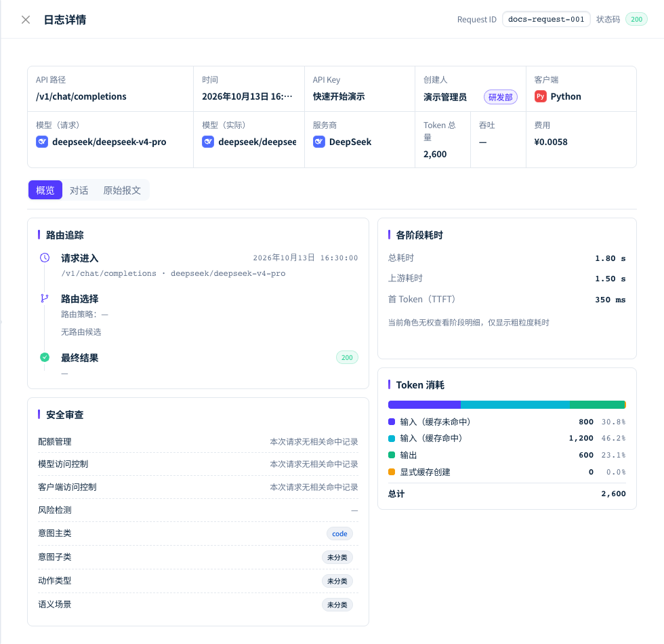The image size is (664, 644).
Task: Click the 总计 total value 2,600
Action: (614, 494)
